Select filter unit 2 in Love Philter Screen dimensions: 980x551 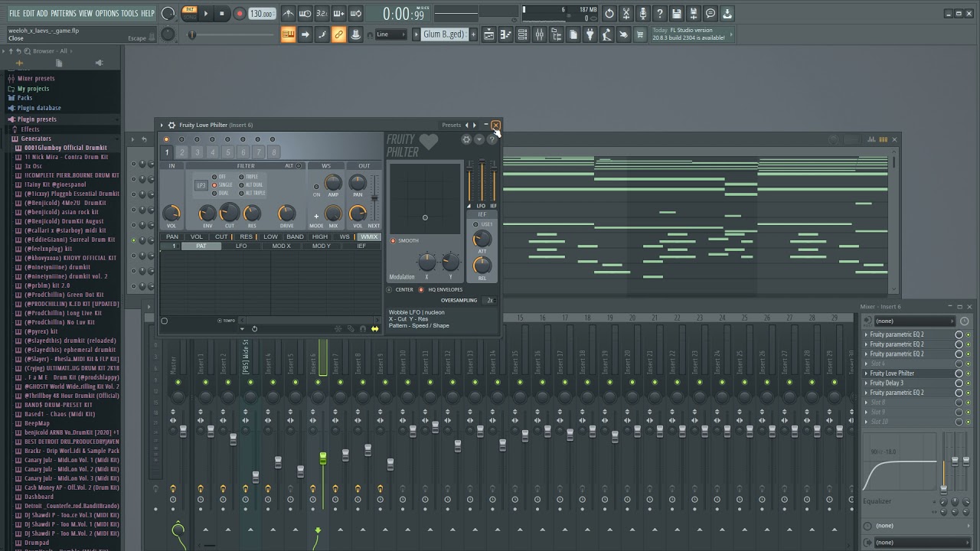pos(181,152)
